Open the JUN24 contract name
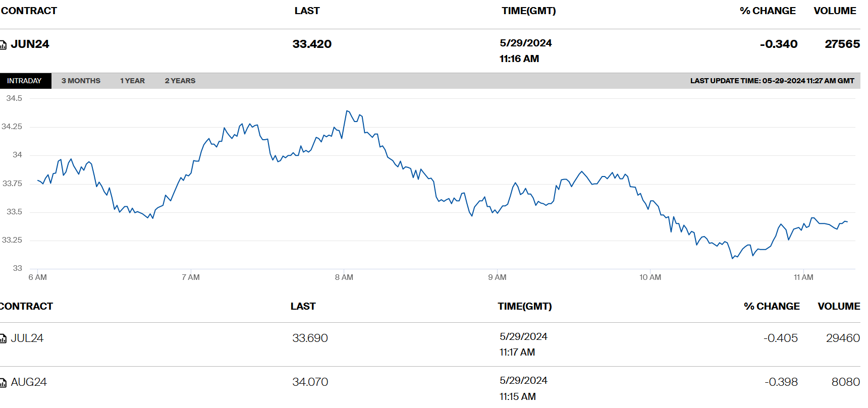This screenshot has height=408, width=868. tap(30, 44)
